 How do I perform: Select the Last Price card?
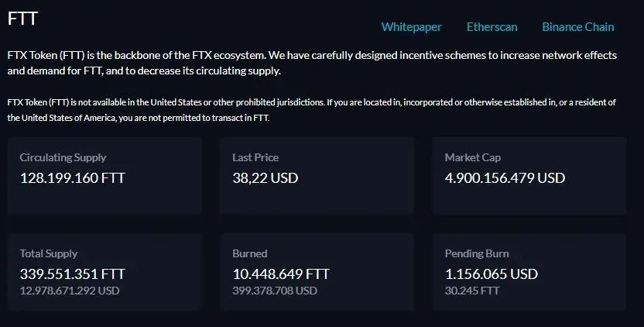[x=317, y=176]
